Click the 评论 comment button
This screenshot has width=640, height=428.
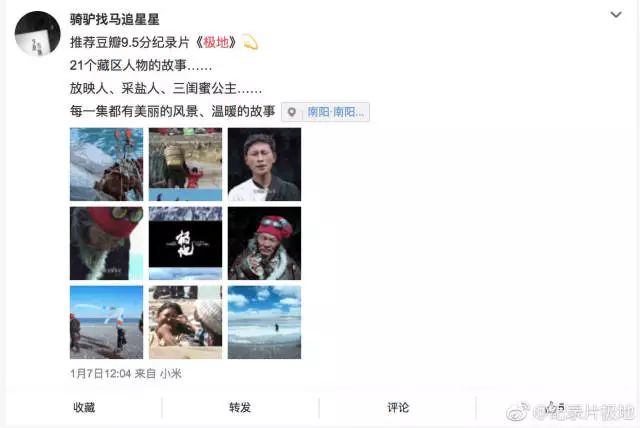point(398,407)
